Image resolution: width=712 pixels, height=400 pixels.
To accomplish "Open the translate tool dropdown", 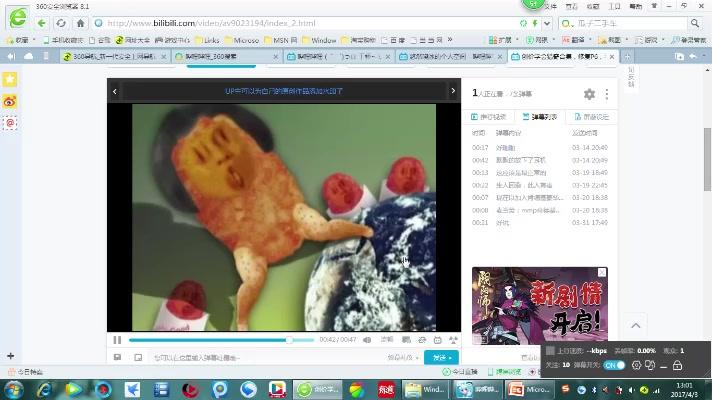I will tap(577, 40).
